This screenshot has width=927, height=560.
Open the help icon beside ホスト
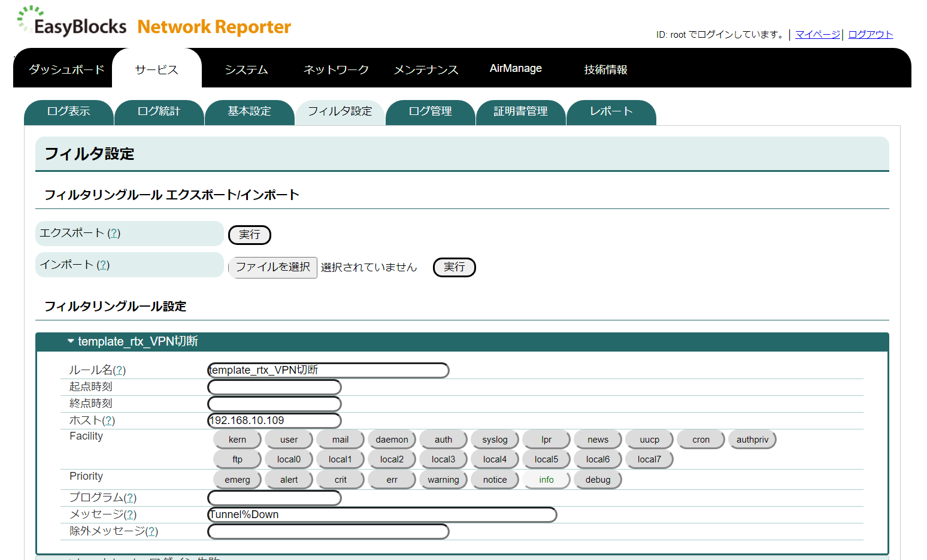point(108,420)
